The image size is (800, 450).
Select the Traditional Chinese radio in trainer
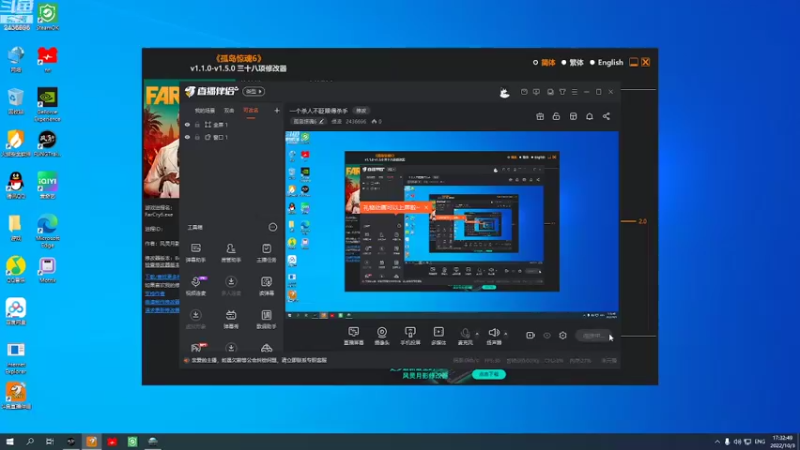564,62
